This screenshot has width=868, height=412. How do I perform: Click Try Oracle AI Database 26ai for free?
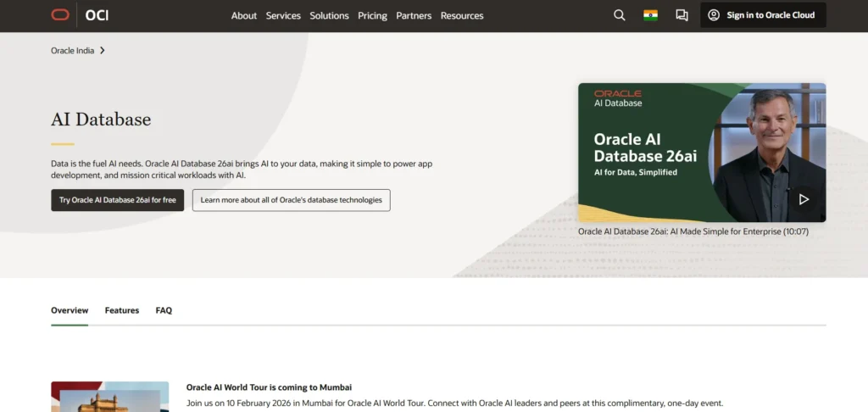(x=117, y=200)
